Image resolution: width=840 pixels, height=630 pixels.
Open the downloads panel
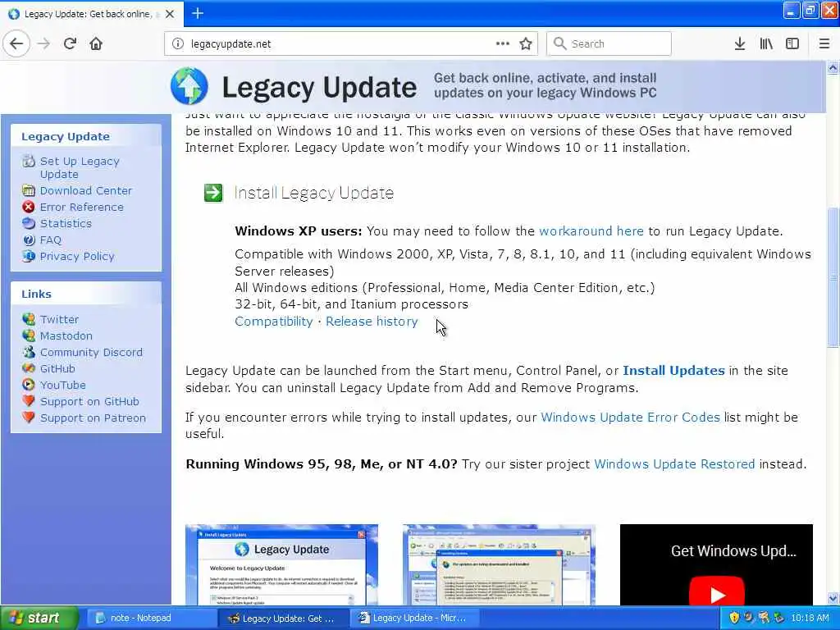pos(740,43)
